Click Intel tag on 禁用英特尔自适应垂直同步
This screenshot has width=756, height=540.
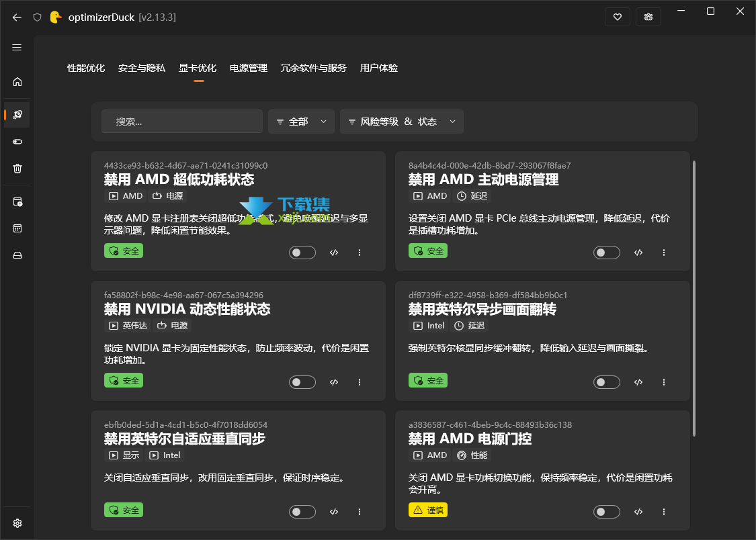[165, 455]
